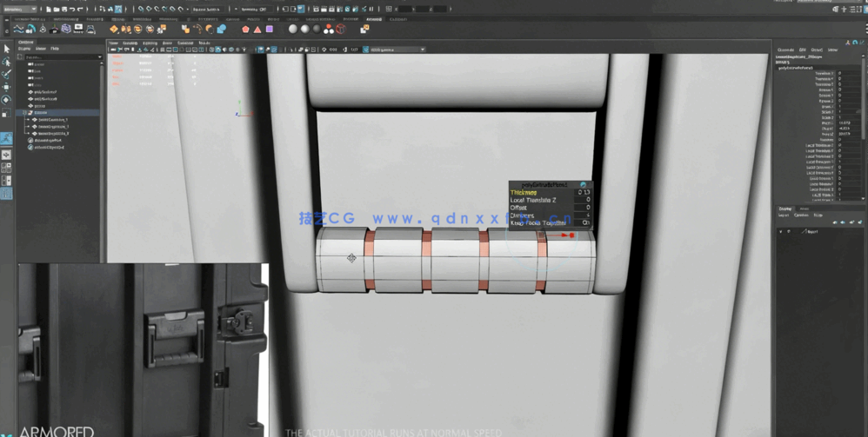Click the polygon sphere shelf icon
The image size is (868, 437).
(293, 29)
